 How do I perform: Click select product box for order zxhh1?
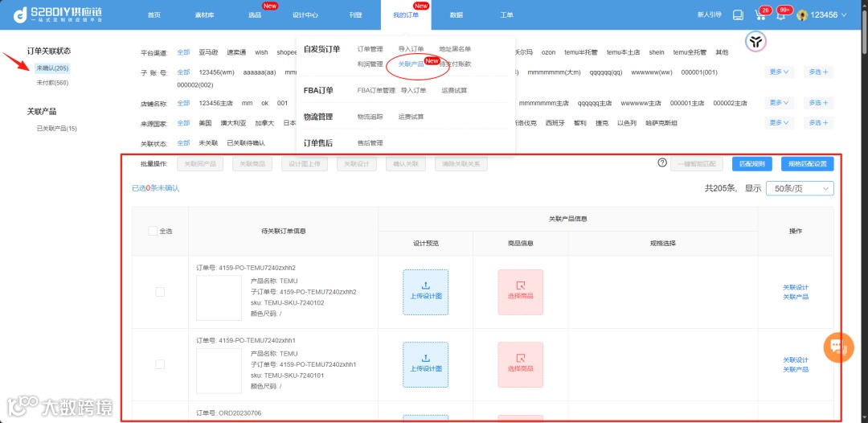[520, 364]
